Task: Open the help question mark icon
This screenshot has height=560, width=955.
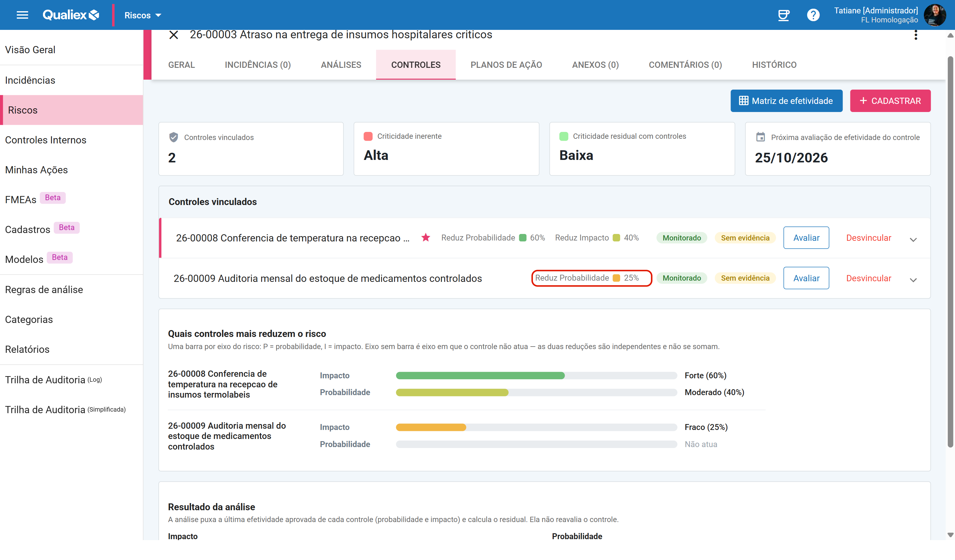Action: (x=813, y=15)
